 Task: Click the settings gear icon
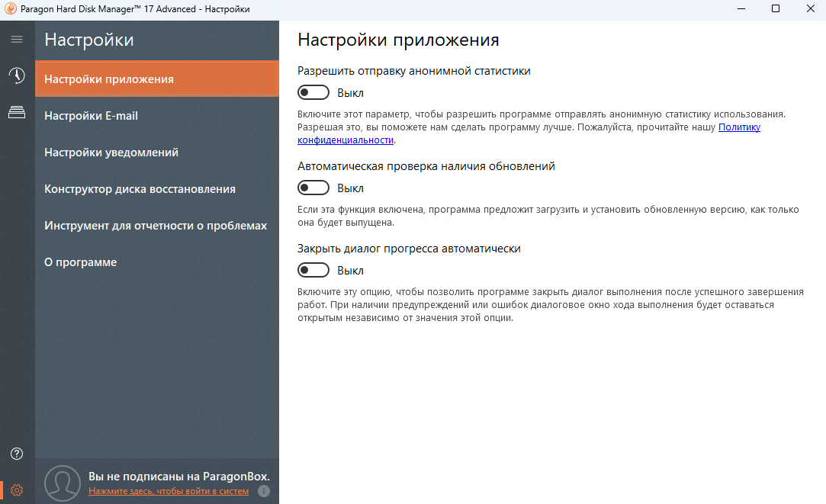pyautogui.click(x=17, y=490)
